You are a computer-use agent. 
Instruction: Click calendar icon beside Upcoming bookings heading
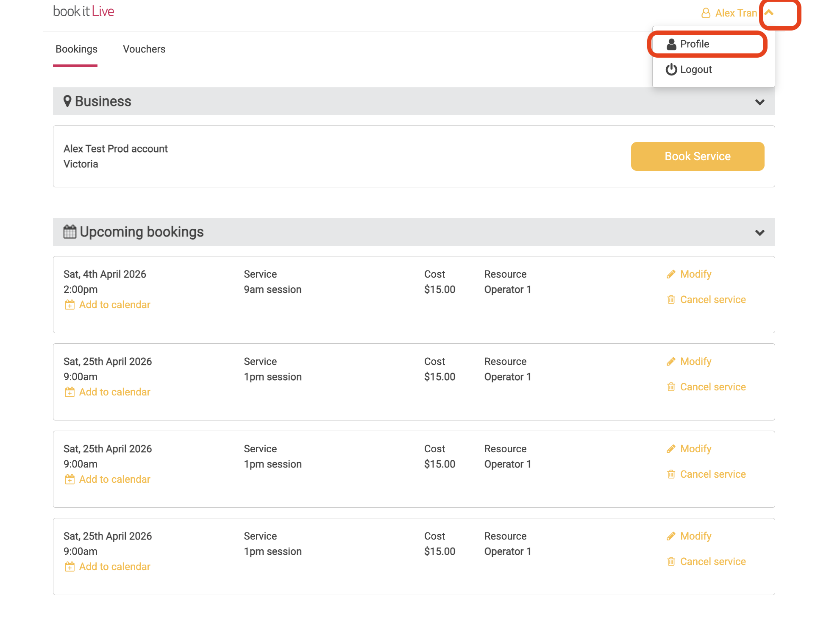tap(70, 232)
